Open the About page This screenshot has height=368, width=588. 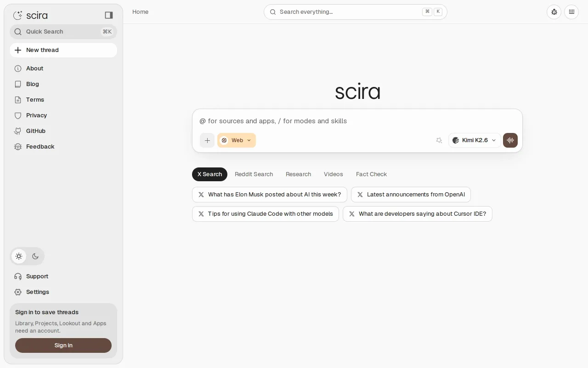click(x=63, y=69)
